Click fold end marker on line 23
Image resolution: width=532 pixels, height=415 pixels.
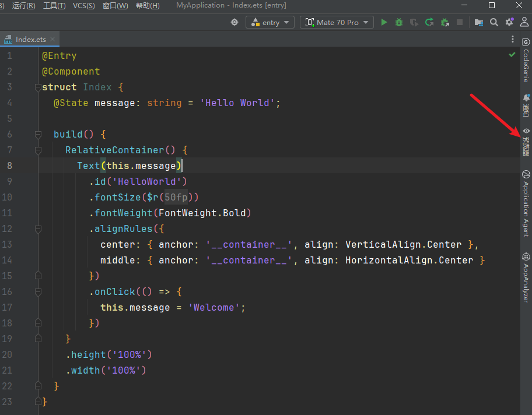click(38, 402)
